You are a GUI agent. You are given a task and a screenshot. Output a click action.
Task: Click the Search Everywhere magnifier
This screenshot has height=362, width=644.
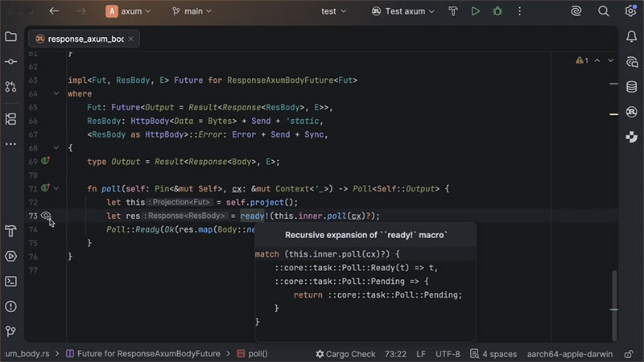coord(605,11)
